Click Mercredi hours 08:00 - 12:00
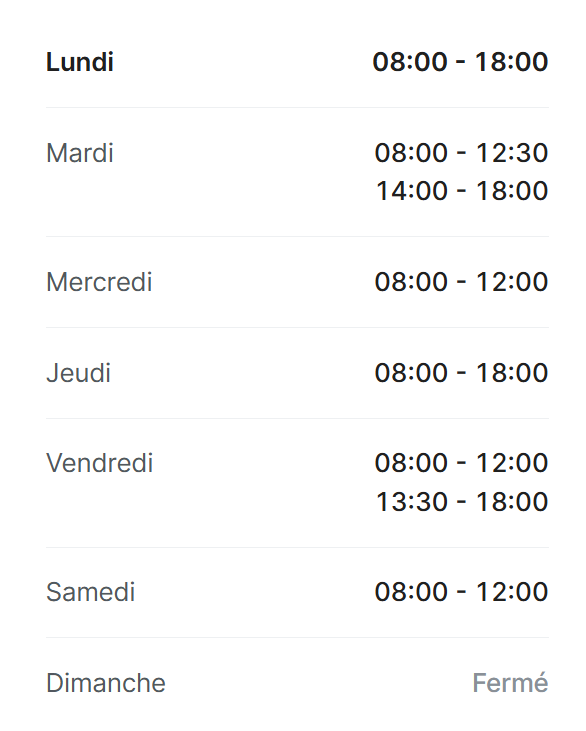 (461, 282)
